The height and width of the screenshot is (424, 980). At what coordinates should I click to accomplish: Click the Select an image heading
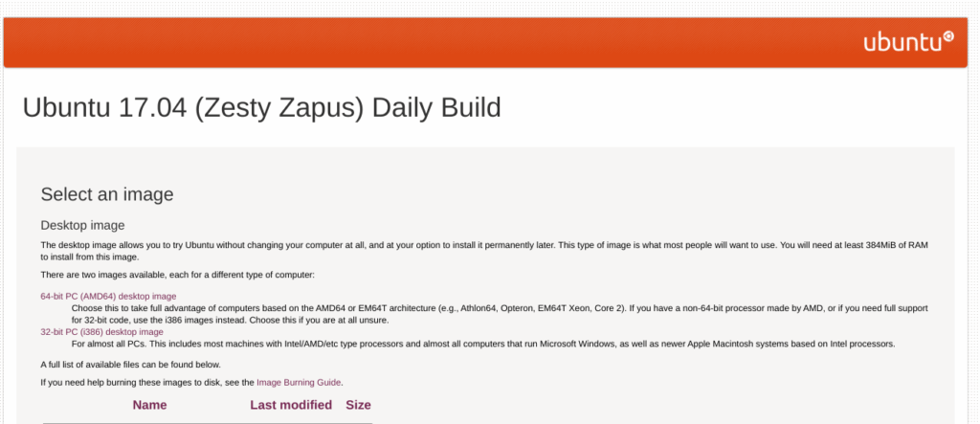[107, 194]
